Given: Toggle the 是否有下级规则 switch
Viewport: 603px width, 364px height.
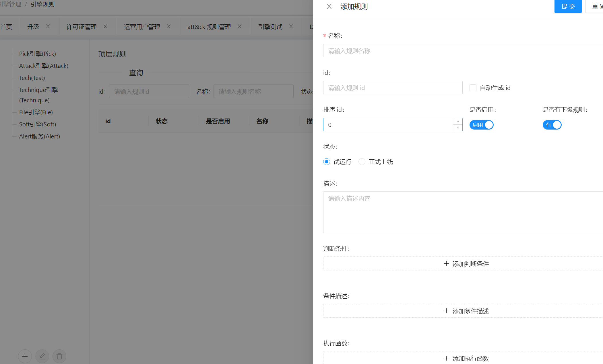Looking at the screenshot, I should pos(552,125).
